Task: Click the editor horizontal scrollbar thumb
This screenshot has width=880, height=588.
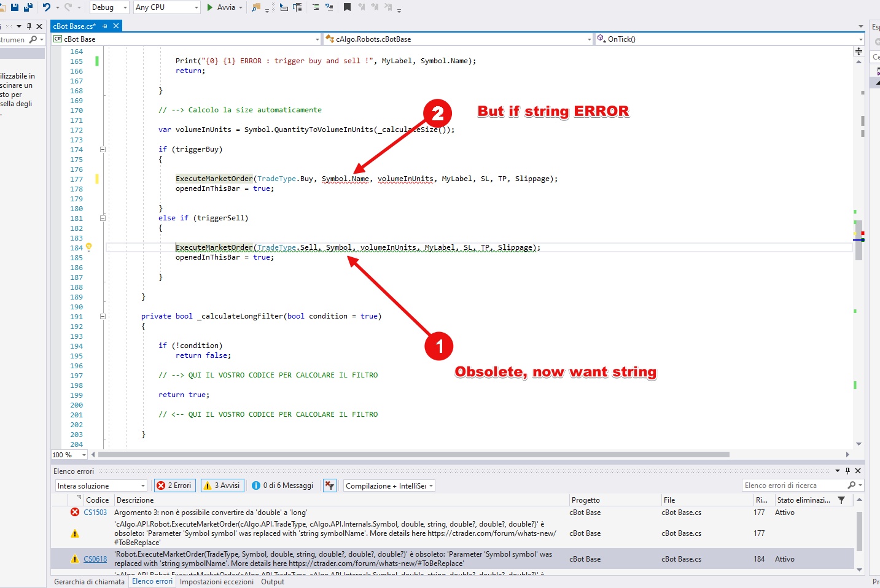Action: (413, 455)
